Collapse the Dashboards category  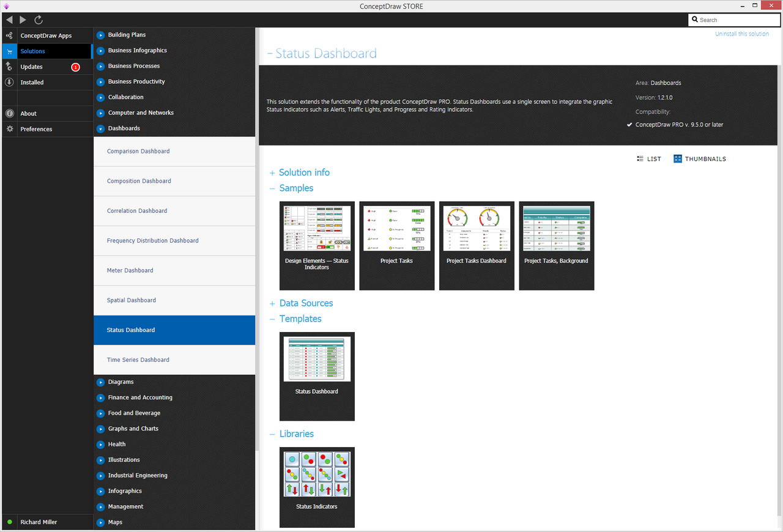(x=100, y=128)
